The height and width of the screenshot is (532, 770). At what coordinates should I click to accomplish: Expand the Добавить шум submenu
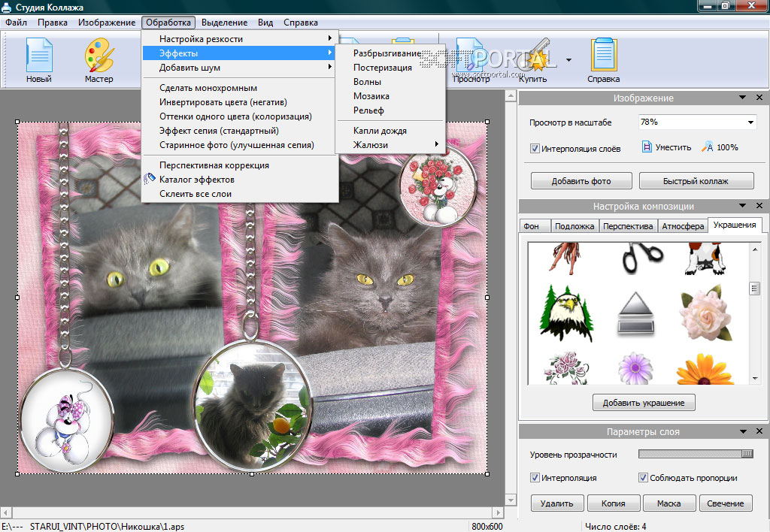240,67
